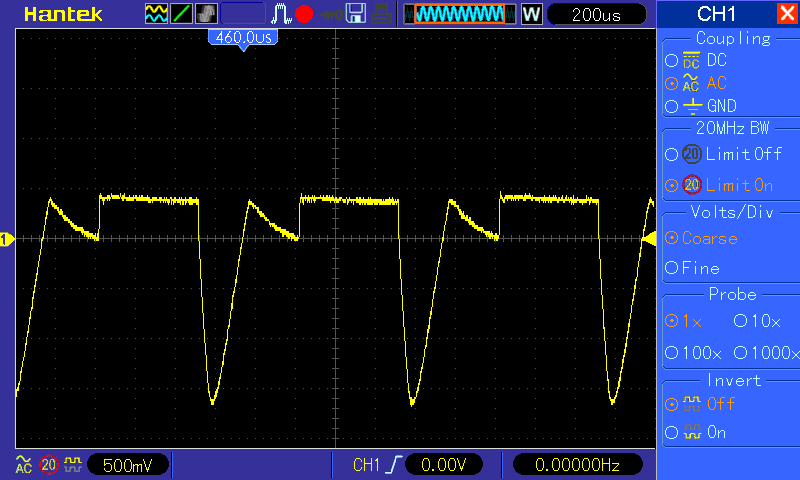Click the red 20 bandwidth limit status icon
Screen dimensions: 800x480
(49, 465)
